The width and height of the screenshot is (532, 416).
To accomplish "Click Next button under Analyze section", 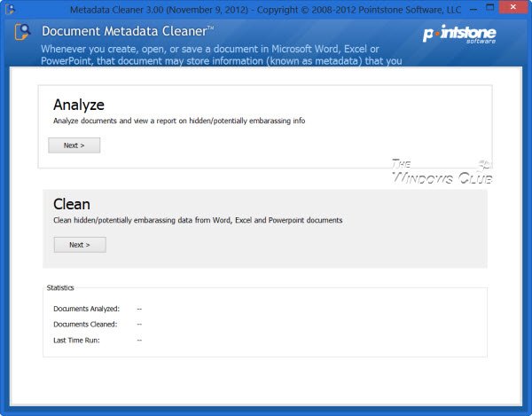I will 74,145.
